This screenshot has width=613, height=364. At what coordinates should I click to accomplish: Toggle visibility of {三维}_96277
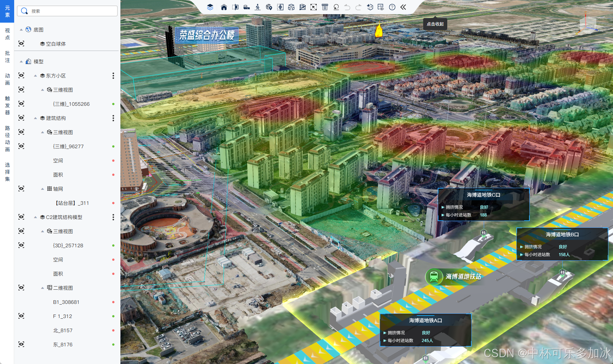(x=21, y=146)
